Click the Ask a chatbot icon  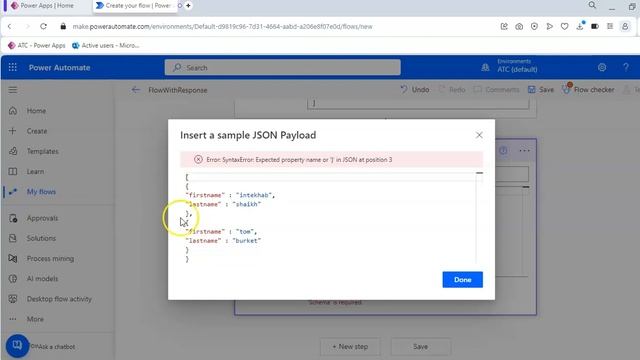[x=17, y=346]
